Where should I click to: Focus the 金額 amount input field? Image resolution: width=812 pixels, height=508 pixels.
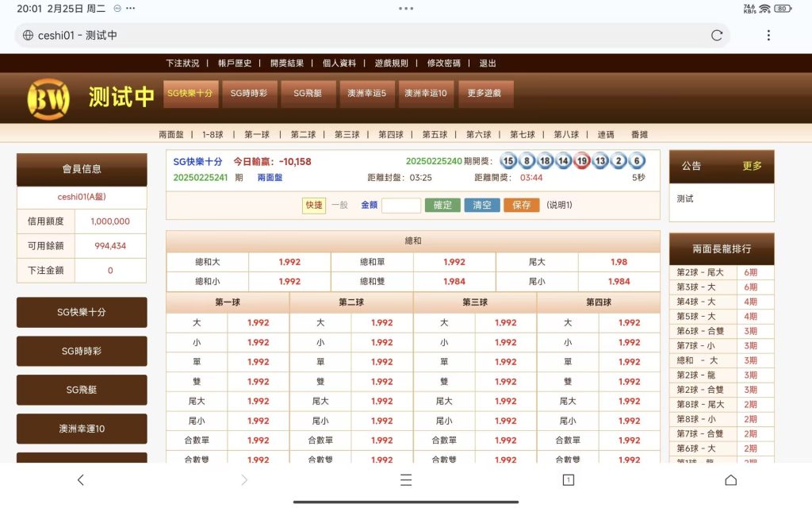(x=401, y=206)
